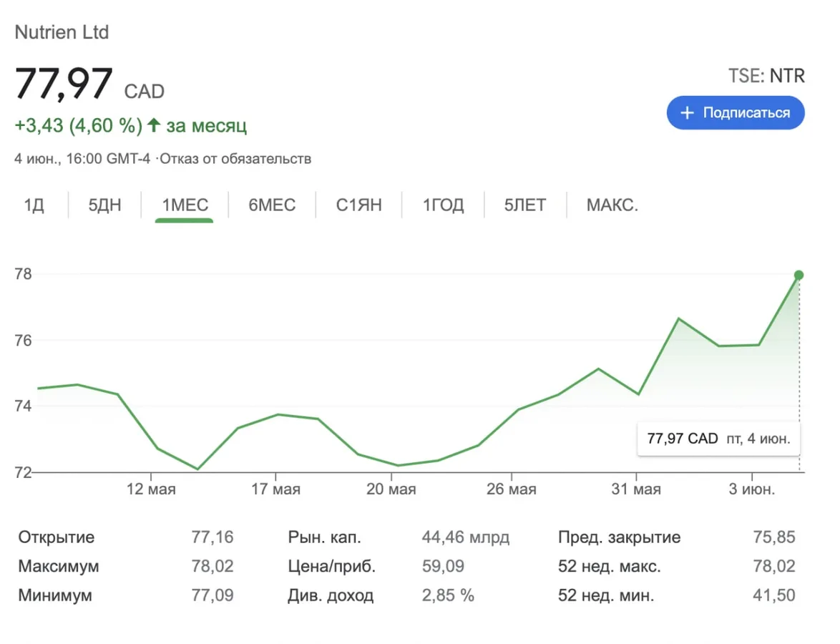840x644 pixels.
Task: Click the TSE: NTR ticker label
Action: (x=766, y=76)
